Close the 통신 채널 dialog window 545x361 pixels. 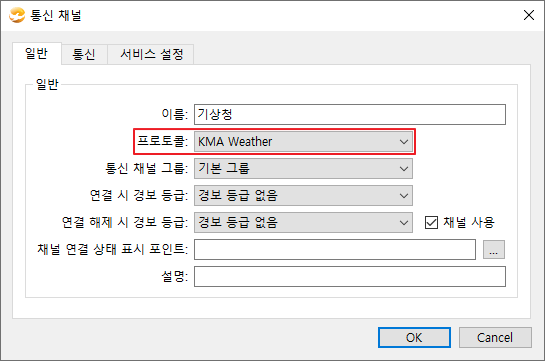(x=529, y=15)
